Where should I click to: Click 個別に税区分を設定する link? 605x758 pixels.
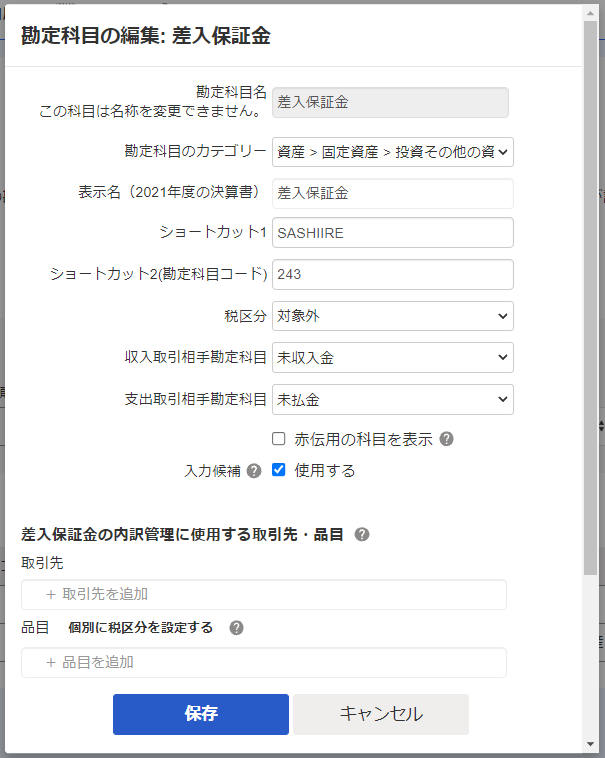140,628
